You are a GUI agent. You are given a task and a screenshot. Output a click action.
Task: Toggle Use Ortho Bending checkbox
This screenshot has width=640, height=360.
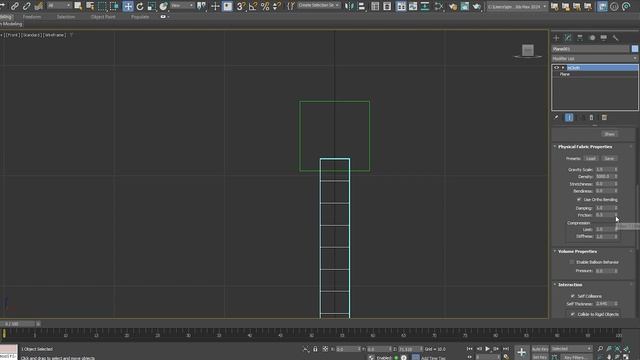579,200
